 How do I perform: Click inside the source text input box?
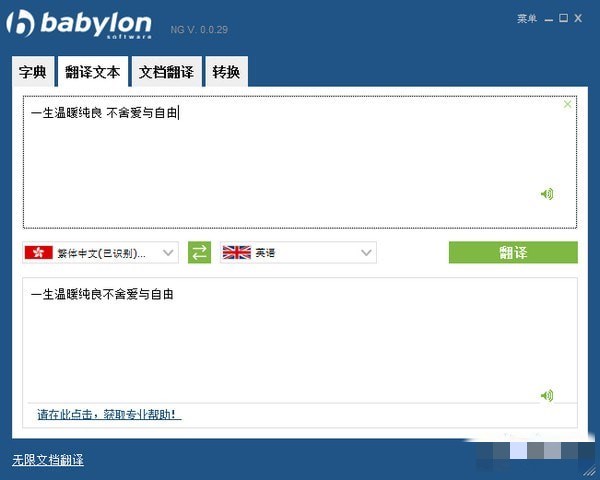click(300, 162)
